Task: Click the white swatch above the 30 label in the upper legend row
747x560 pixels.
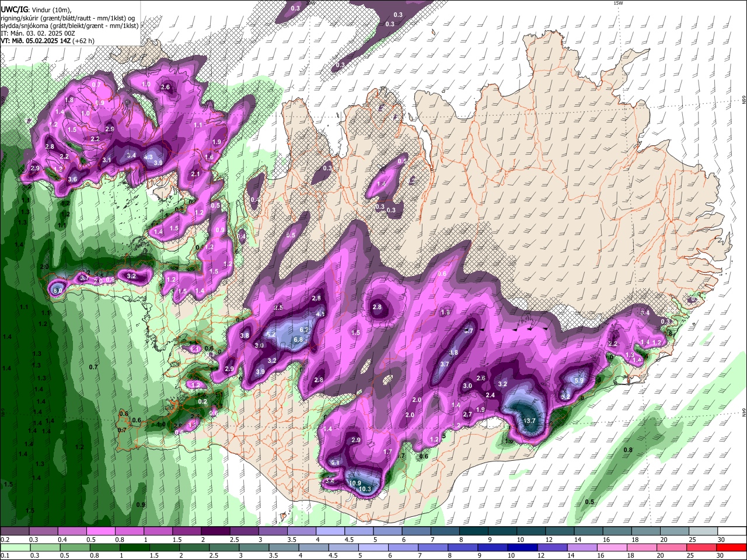Action: [732, 531]
